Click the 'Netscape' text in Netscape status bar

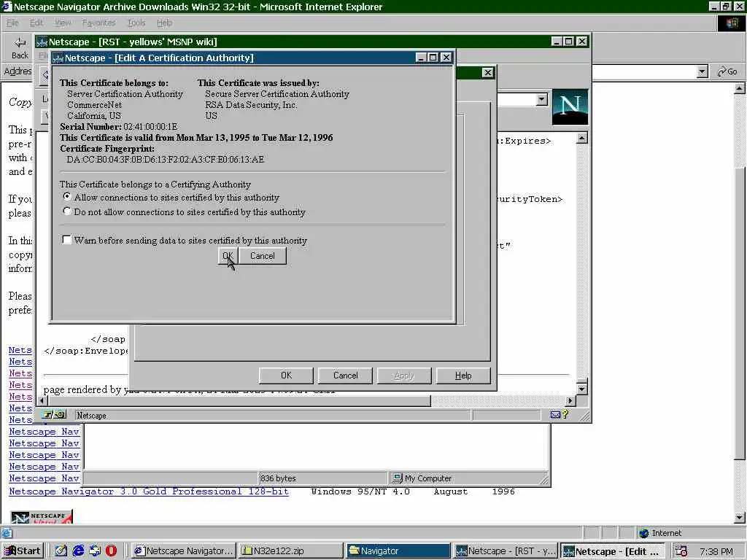(91, 415)
